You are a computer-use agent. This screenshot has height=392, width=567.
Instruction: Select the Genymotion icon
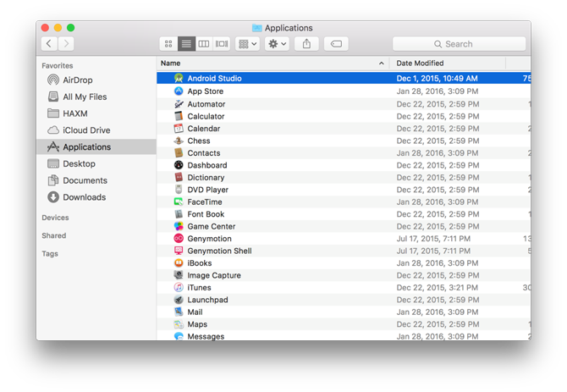click(179, 239)
